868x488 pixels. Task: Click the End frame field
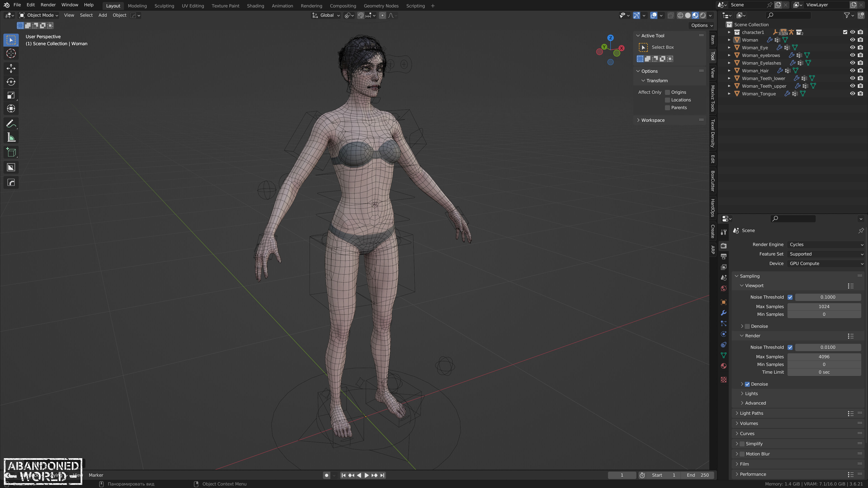coord(698,475)
